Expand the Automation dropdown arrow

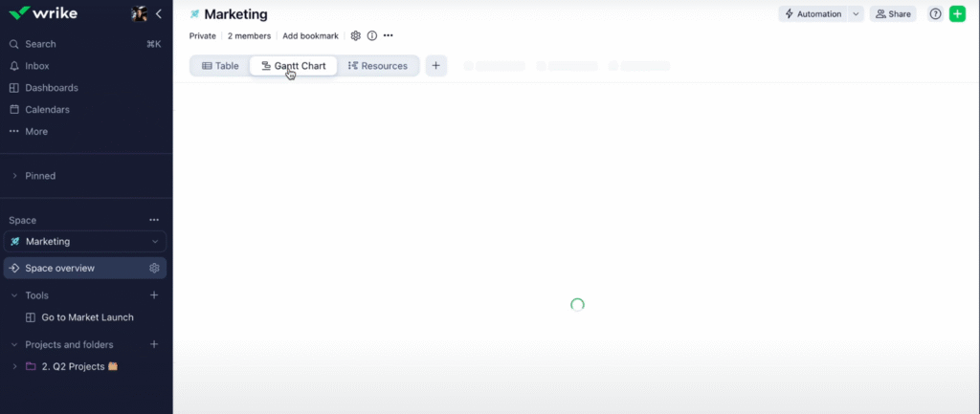(x=856, y=14)
